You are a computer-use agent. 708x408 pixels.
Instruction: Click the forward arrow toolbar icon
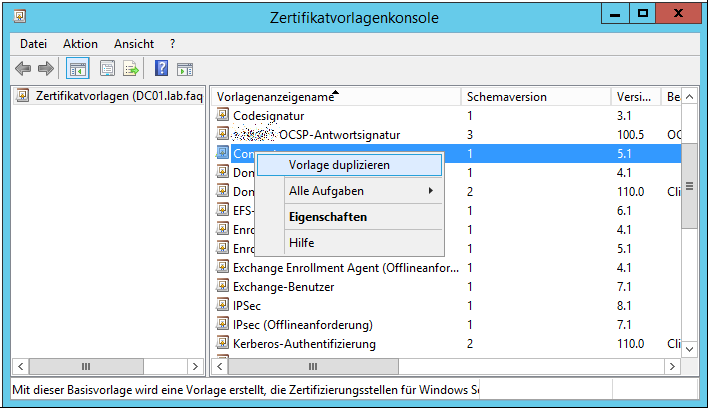[46, 69]
